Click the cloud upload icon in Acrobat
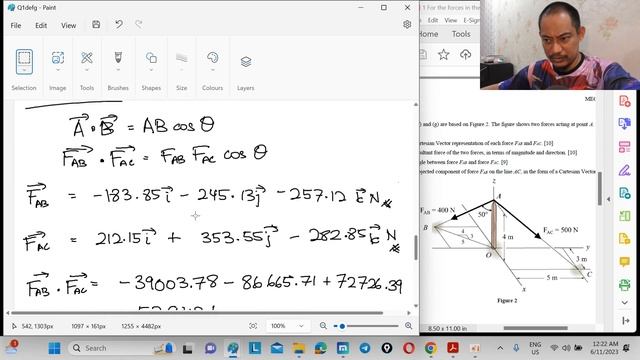 pos(465,54)
